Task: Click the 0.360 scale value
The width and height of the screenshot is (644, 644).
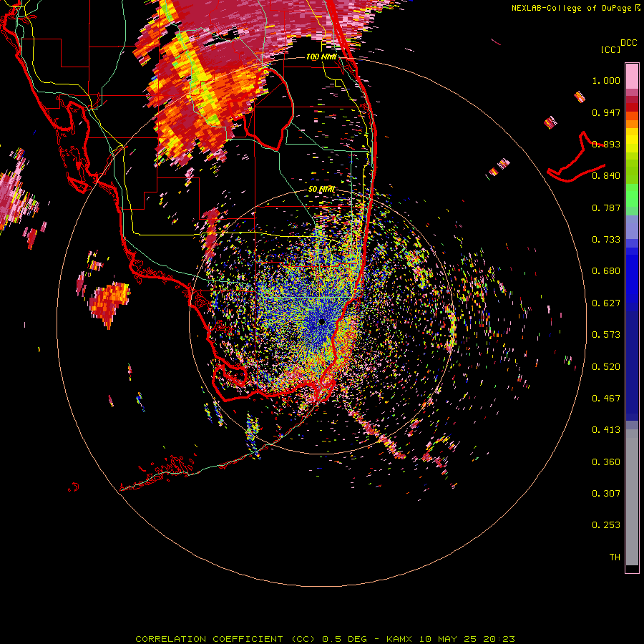Action: 606,462
